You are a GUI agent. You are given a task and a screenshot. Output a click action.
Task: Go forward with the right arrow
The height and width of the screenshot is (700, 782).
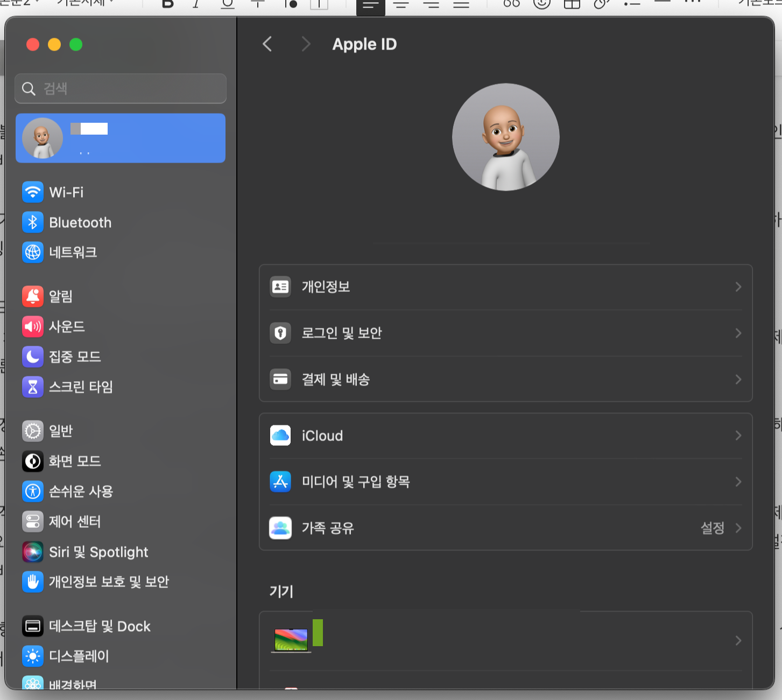click(x=306, y=44)
